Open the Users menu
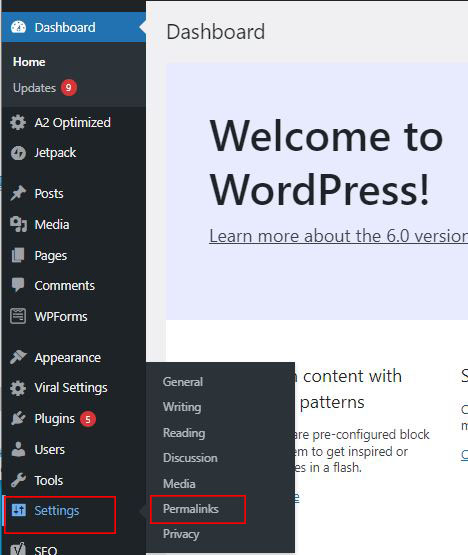The image size is (468, 555). click(50, 450)
